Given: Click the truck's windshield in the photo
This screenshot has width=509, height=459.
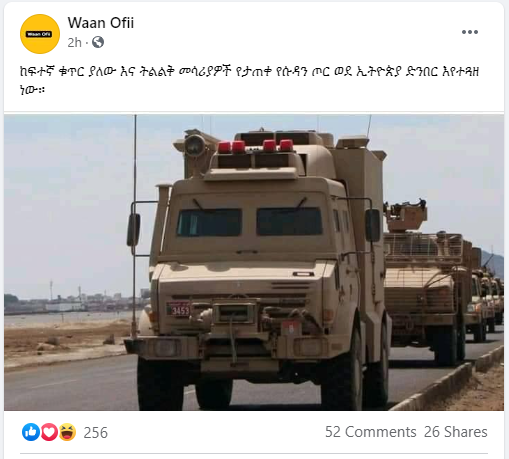Looking at the screenshot, I should tap(249, 222).
